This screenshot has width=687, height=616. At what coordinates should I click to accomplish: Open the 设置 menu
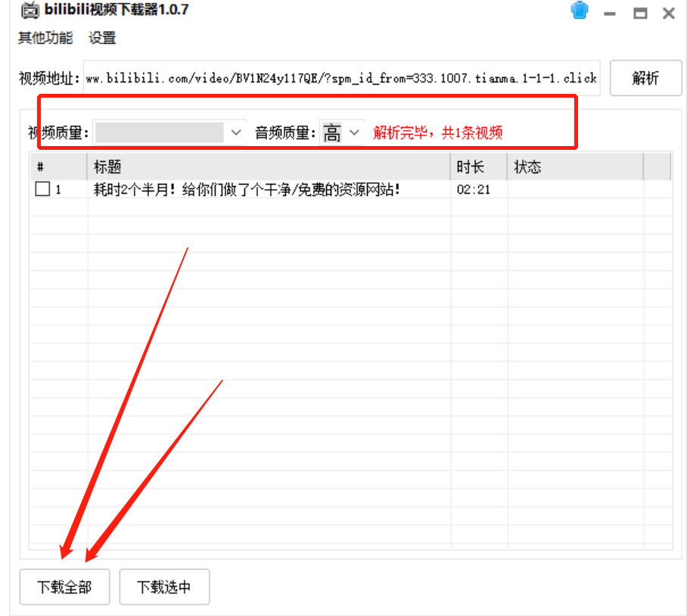102,38
